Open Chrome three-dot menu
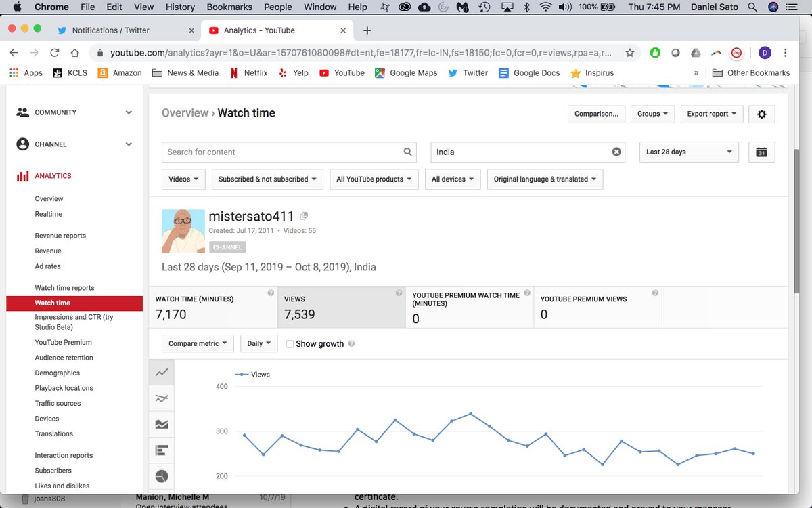This screenshot has height=508, width=812. [785, 53]
